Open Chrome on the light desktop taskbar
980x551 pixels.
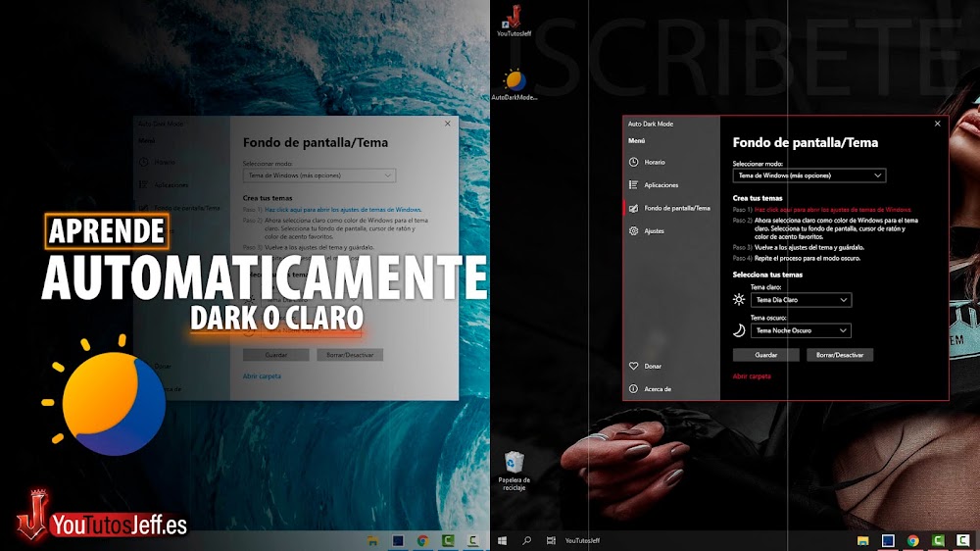pos(423,540)
